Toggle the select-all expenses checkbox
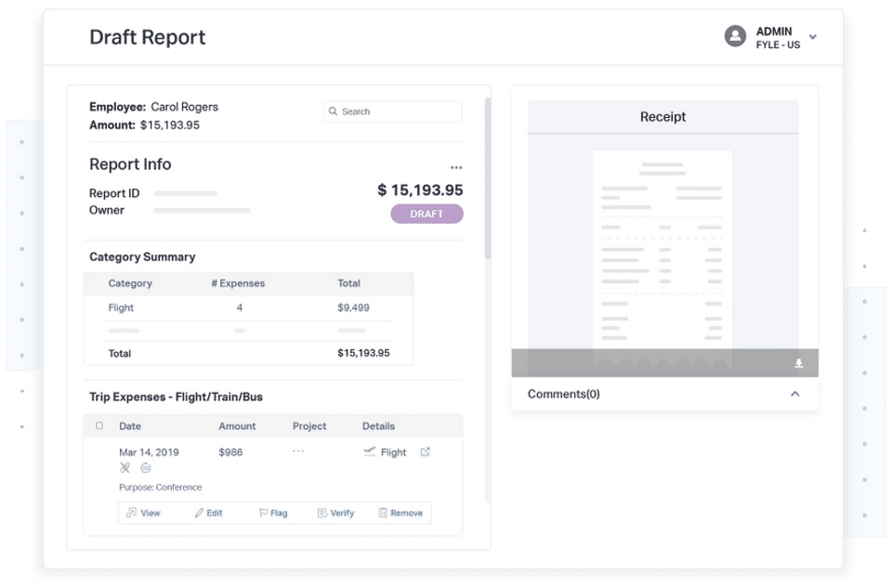The image size is (892, 588). pyautogui.click(x=99, y=426)
